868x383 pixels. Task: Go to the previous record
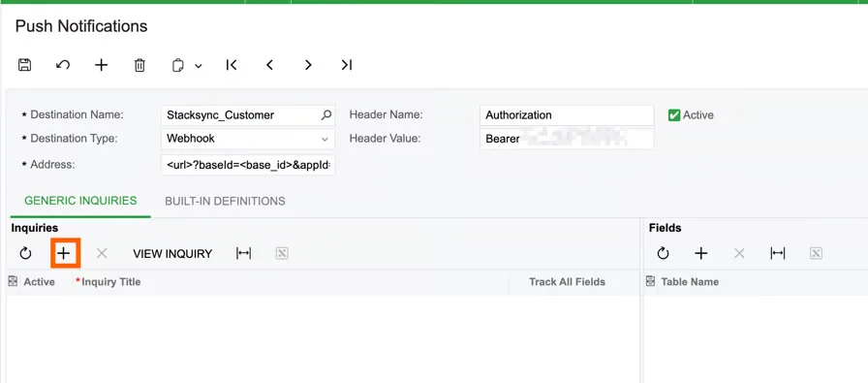[x=269, y=65]
